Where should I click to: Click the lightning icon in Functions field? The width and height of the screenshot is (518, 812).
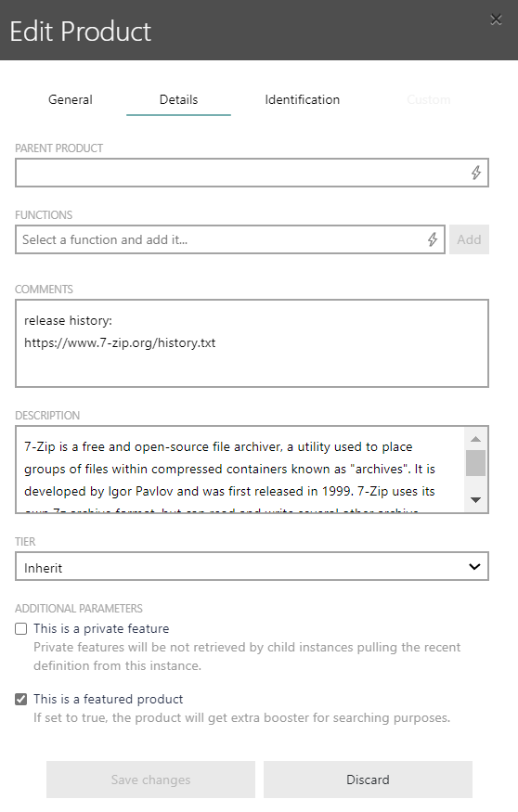[x=433, y=239]
